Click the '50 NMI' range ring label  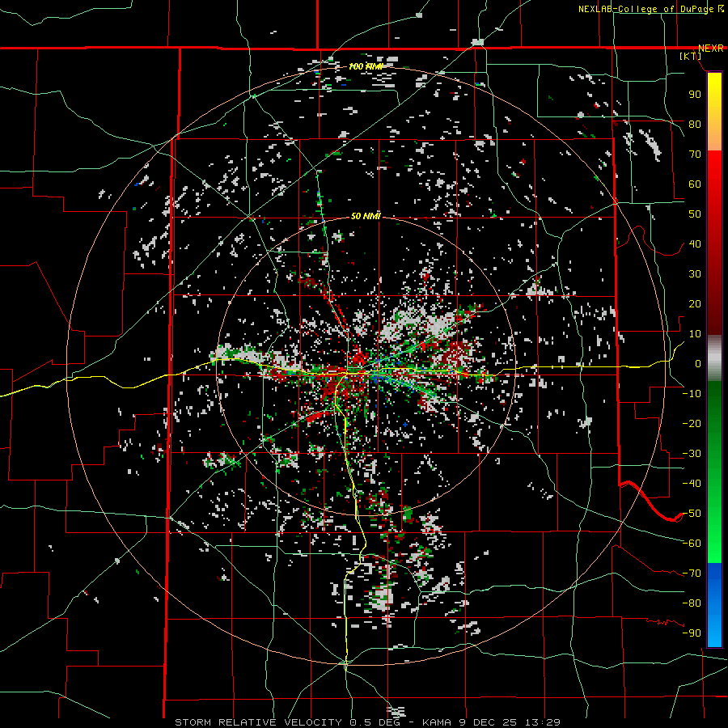coord(366,216)
